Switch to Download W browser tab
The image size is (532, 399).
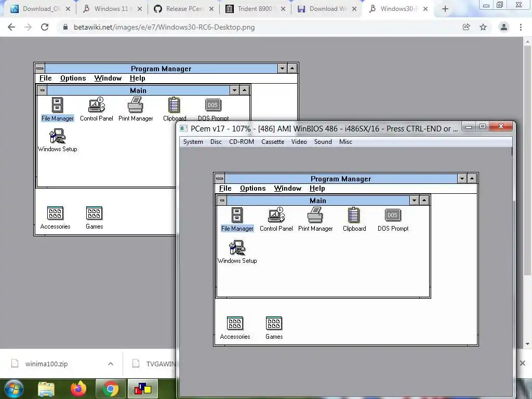point(327,9)
